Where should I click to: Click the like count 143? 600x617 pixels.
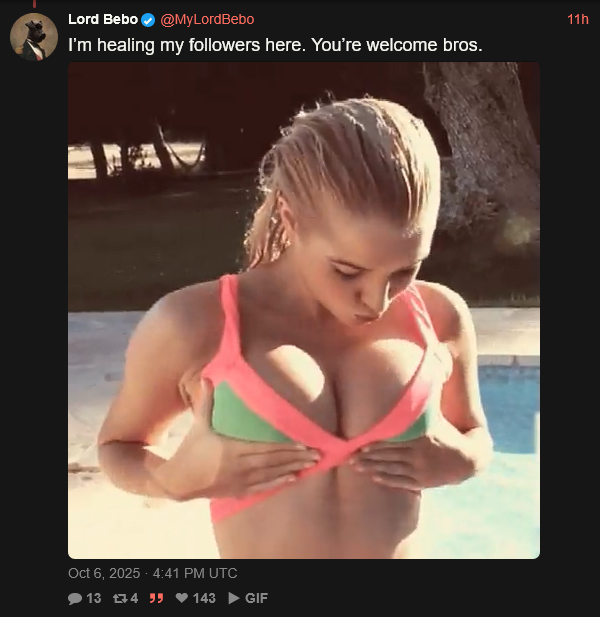pyautogui.click(x=204, y=598)
